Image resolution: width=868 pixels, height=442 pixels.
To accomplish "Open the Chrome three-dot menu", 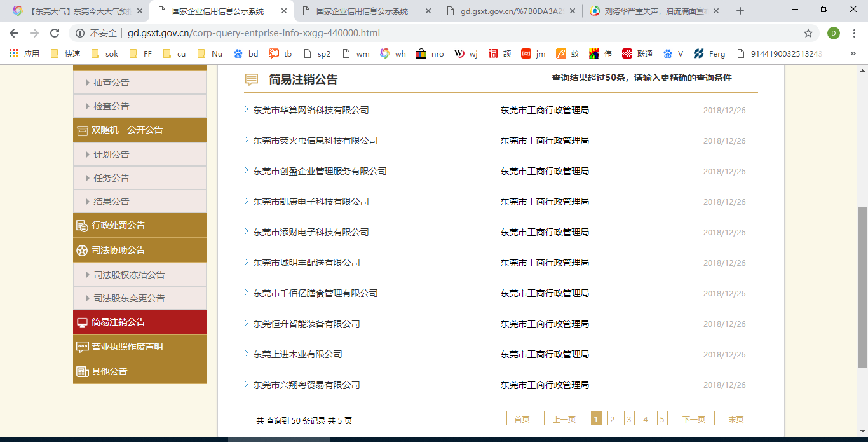I will click(855, 33).
